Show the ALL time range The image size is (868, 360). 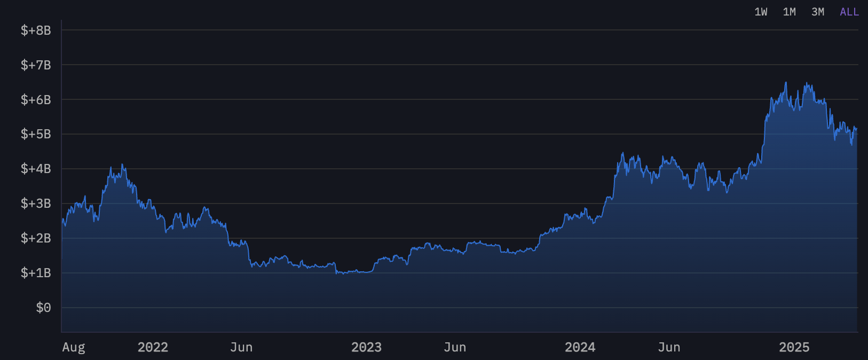(849, 12)
